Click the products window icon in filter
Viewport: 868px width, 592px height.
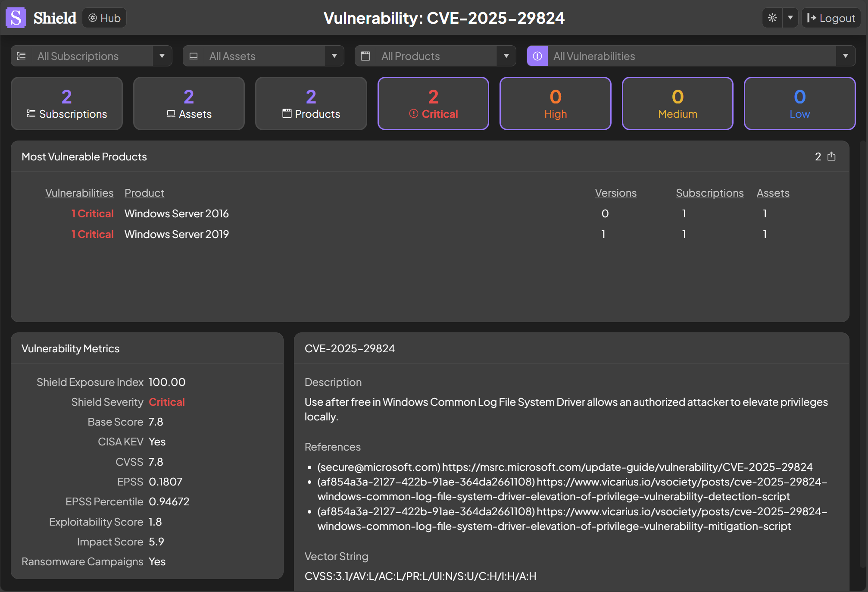coord(365,56)
